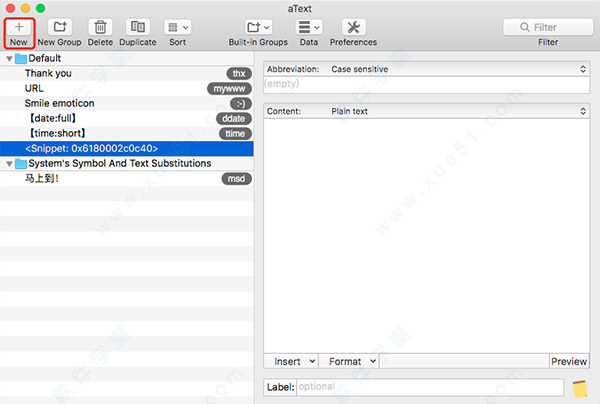600x404 pixels.
Task: Open the Abbreviation 'Case sensitive' dropdown
Action: coord(458,69)
